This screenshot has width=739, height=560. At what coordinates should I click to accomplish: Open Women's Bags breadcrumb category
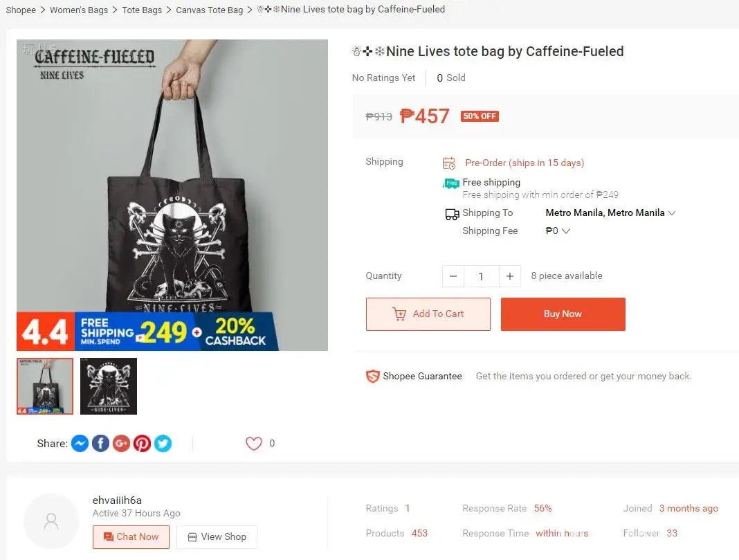(x=79, y=10)
